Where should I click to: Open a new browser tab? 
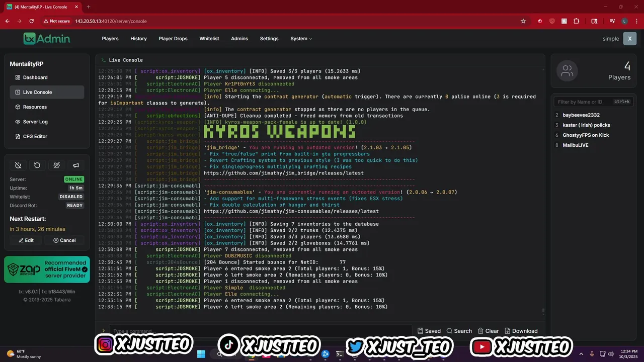coord(89,7)
